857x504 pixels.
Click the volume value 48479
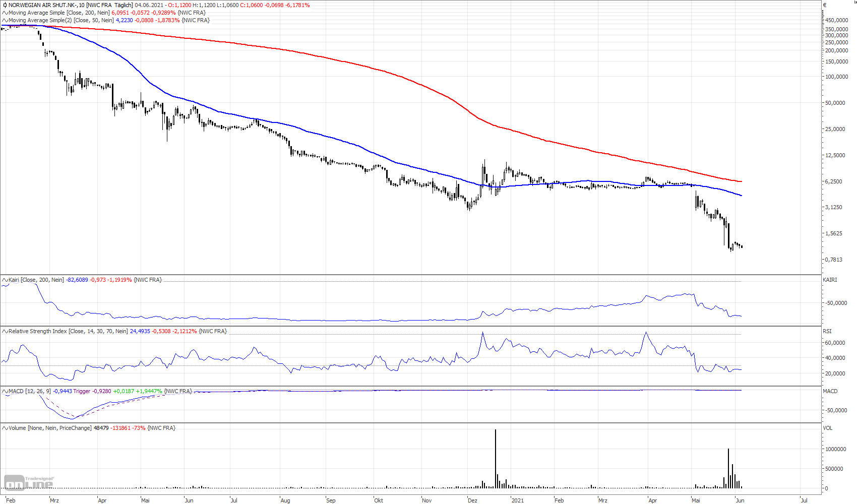point(101,428)
